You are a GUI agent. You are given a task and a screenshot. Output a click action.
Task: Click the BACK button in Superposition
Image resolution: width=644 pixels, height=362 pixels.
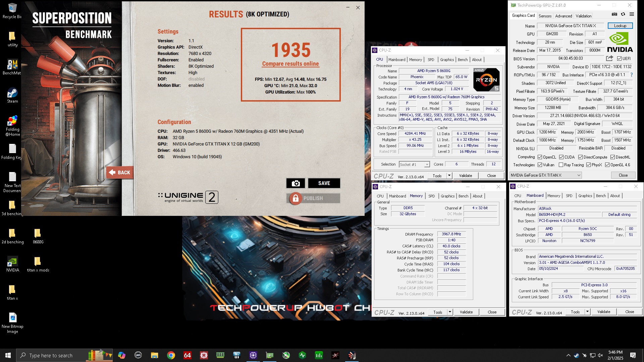click(x=120, y=173)
